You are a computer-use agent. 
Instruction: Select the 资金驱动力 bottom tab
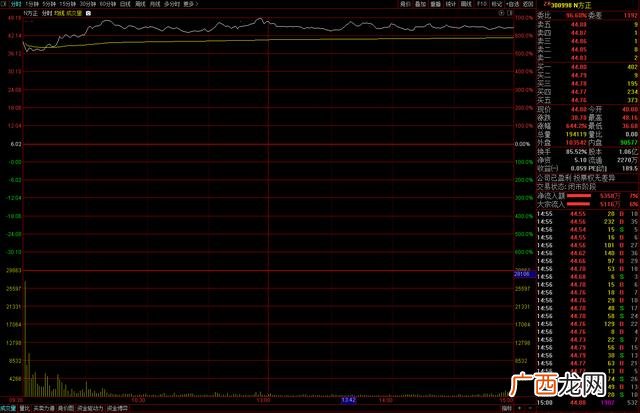90,409
